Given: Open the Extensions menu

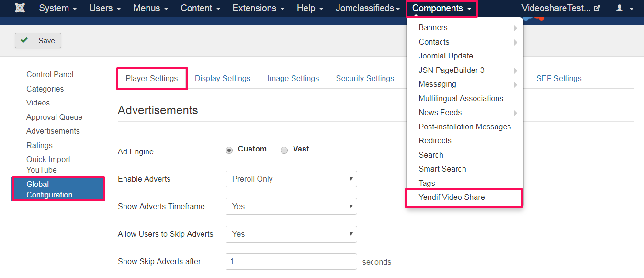Looking at the screenshot, I should tap(258, 8).
